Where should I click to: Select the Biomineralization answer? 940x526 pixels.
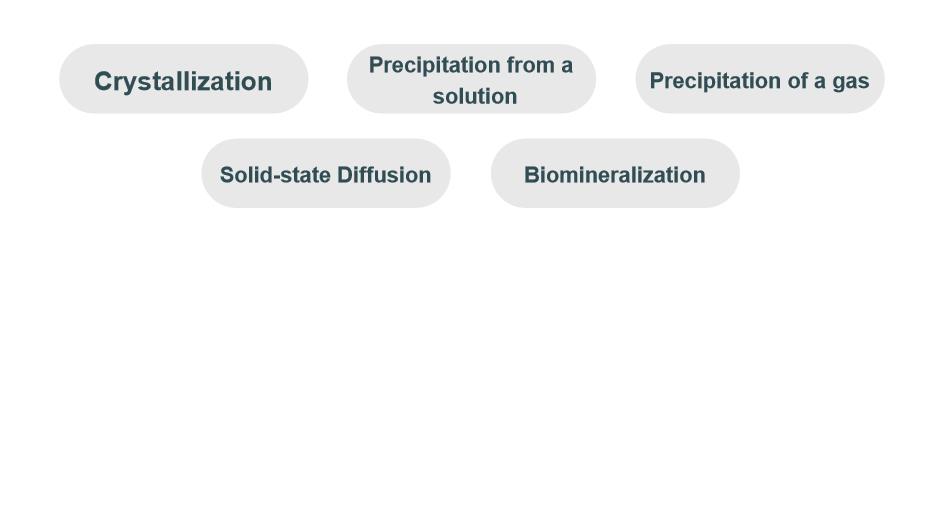coord(614,173)
